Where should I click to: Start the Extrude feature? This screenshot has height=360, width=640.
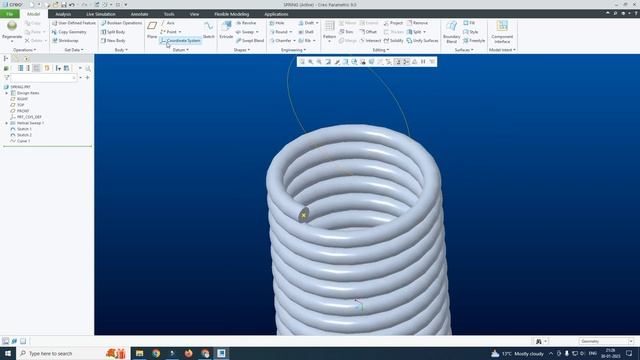pos(226,29)
